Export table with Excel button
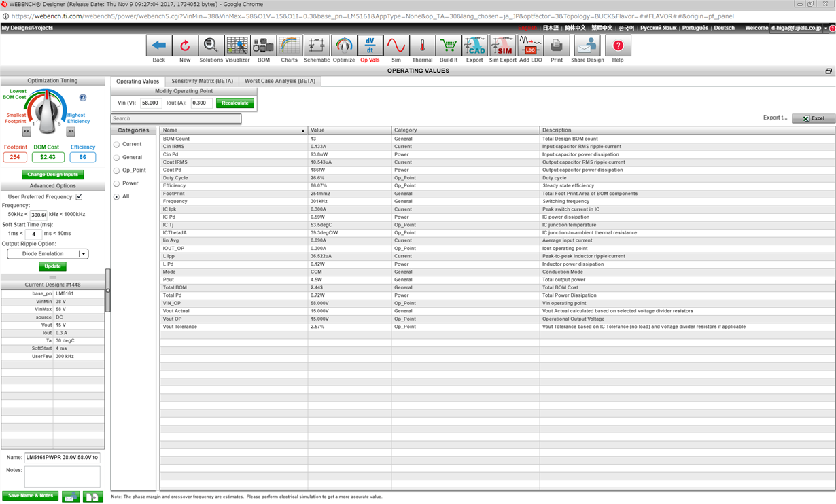This screenshot has width=836, height=504. tap(814, 118)
